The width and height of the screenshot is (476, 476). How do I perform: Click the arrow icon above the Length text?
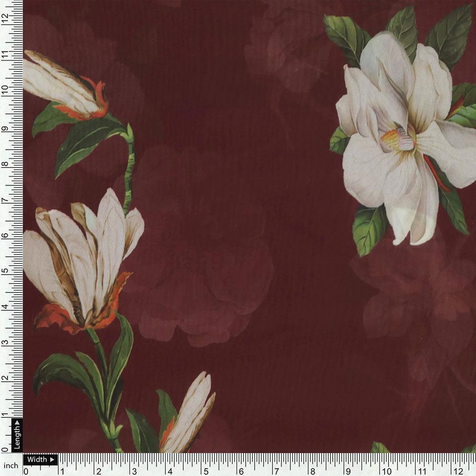(17, 422)
